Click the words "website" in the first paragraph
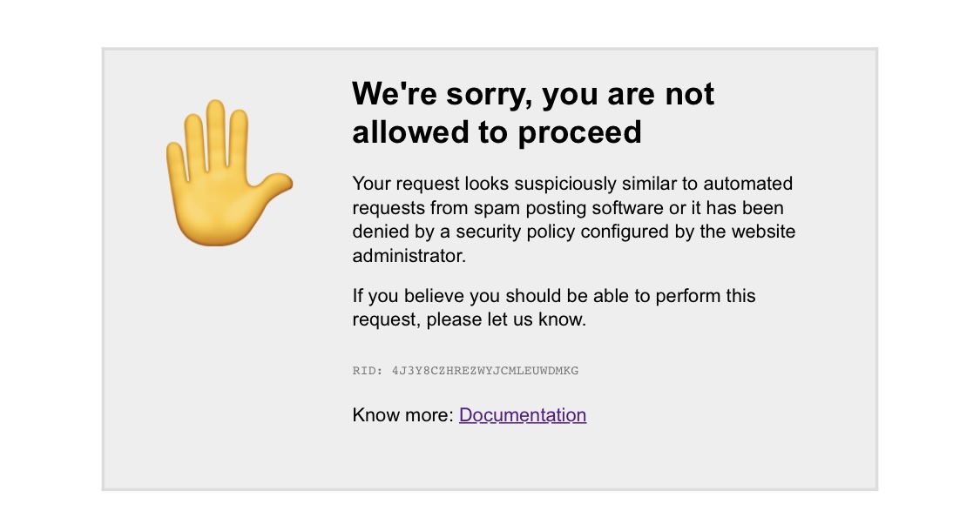980x531 pixels. point(761,232)
